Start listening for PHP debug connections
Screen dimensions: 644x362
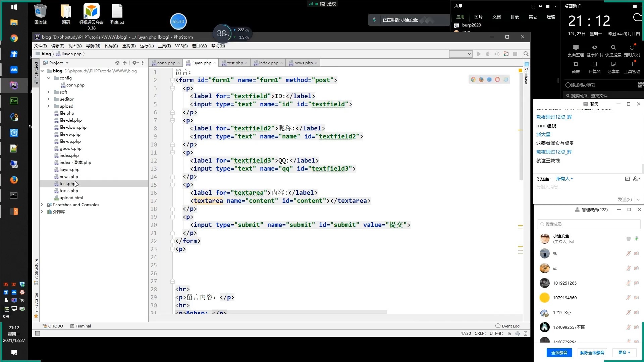click(506, 54)
